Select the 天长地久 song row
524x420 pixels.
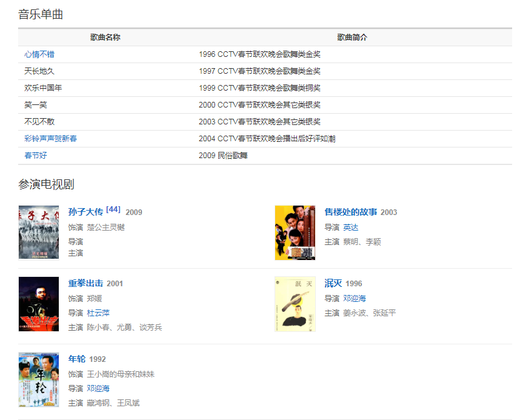click(39, 71)
